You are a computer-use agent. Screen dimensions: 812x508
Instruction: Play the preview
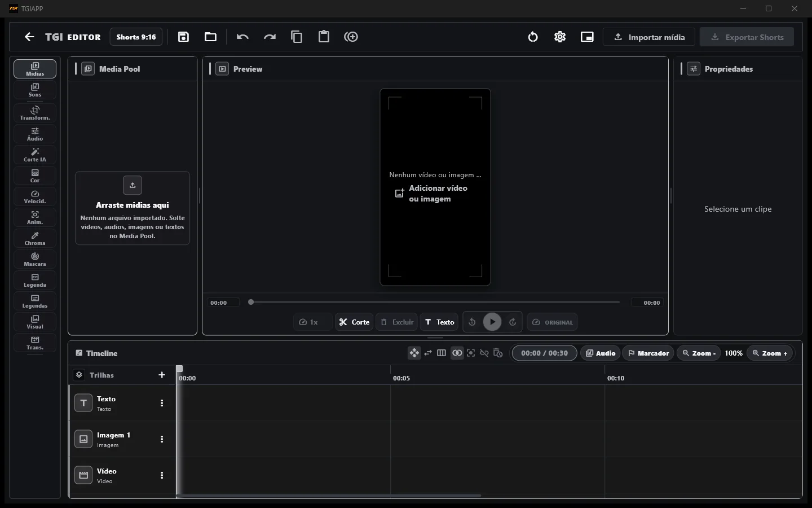tap(492, 322)
